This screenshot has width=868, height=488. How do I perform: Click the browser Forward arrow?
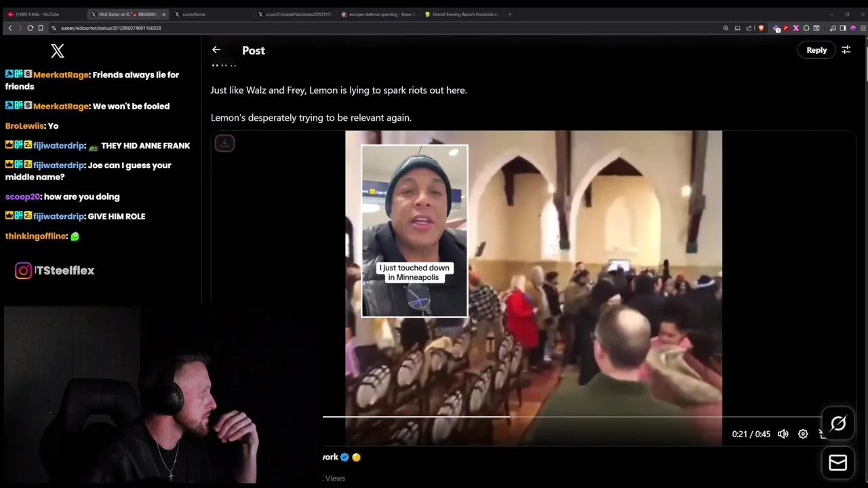pyautogui.click(x=20, y=28)
